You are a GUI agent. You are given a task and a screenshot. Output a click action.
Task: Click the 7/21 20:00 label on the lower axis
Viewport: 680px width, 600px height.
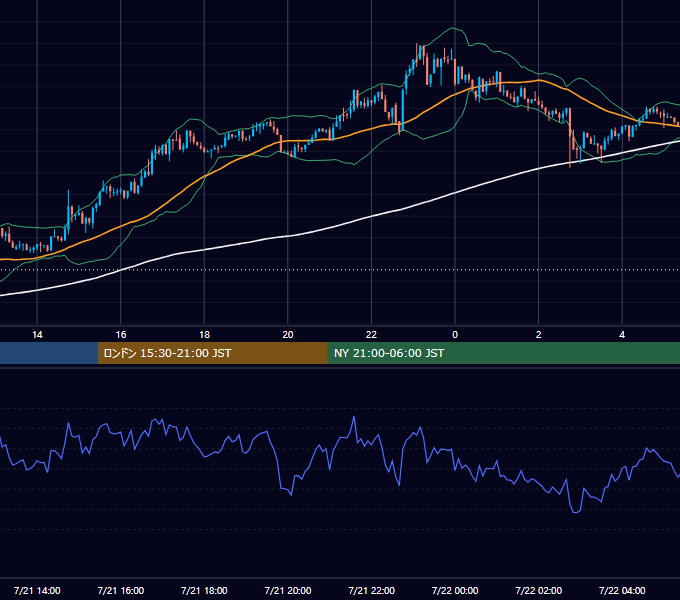[288, 590]
